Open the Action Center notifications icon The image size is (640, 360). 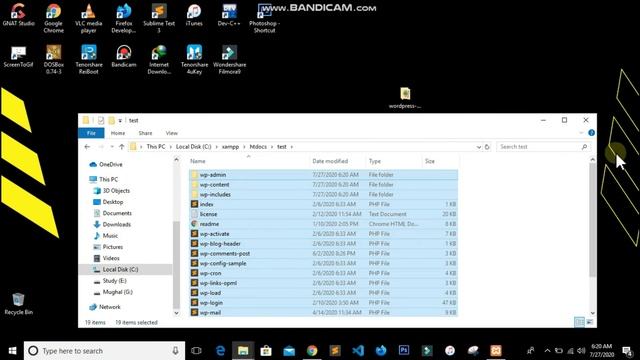pyautogui.click(x=627, y=351)
